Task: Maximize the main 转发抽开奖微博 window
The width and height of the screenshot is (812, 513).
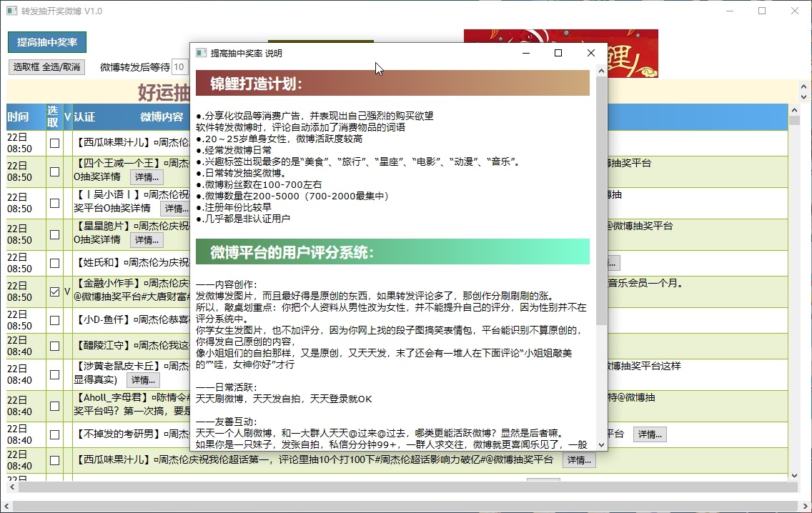Action: point(762,11)
